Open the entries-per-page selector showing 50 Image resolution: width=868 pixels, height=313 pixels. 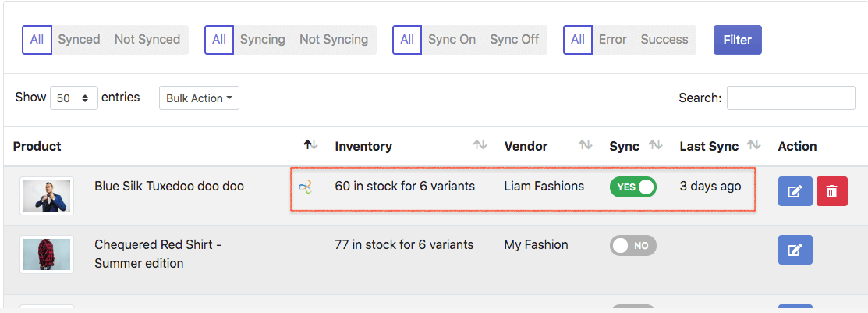tap(74, 98)
